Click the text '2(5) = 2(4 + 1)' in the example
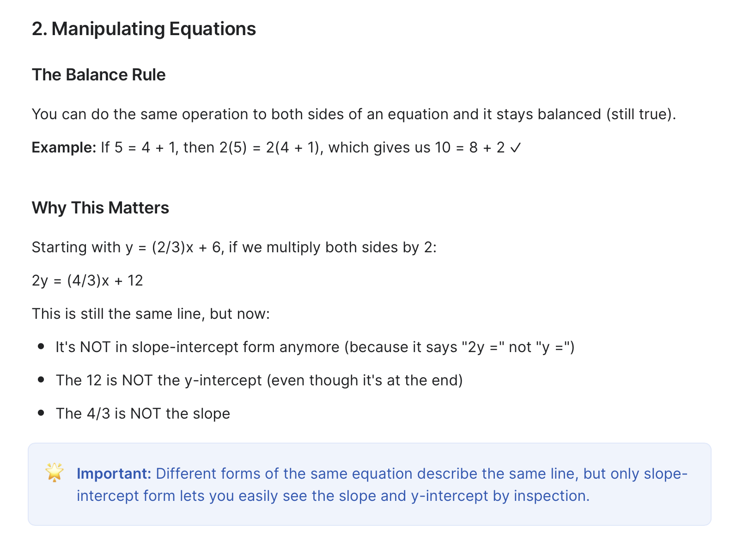The image size is (755, 560). click(x=270, y=148)
